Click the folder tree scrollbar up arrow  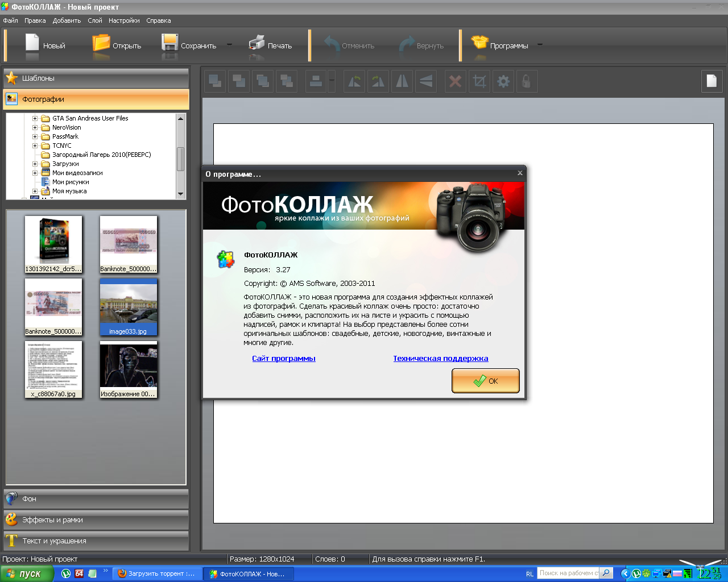click(181, 118)
